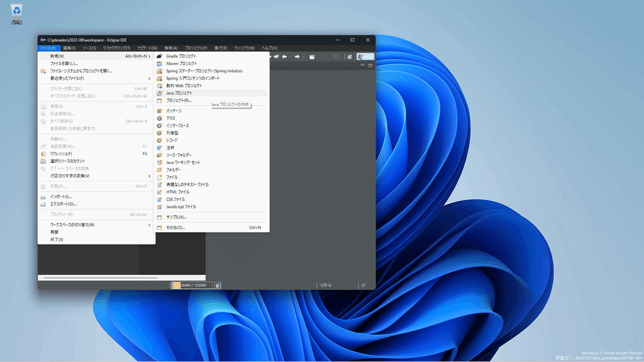Create a 表題なしのテキスト・ファイル

point(211,184)
